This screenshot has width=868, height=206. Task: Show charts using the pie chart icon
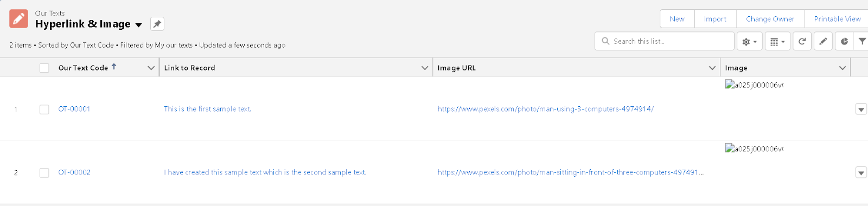(x=844, y=41)
